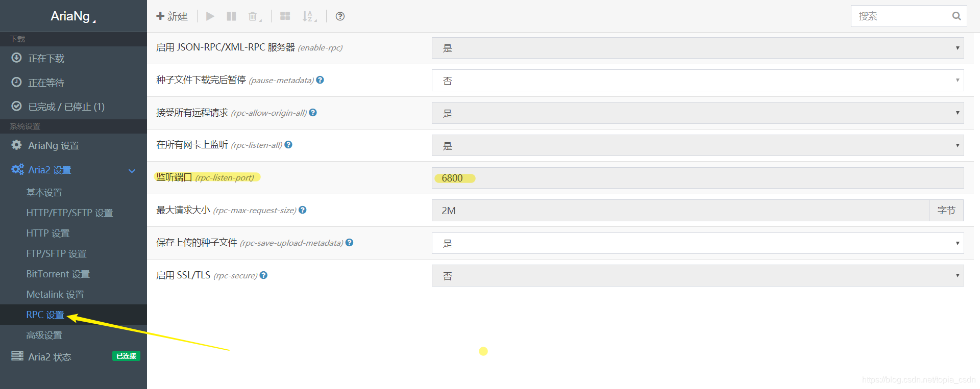Collapse the Aria2 设置 menu chevron
The image size is (980, 389).
(132, 171)
